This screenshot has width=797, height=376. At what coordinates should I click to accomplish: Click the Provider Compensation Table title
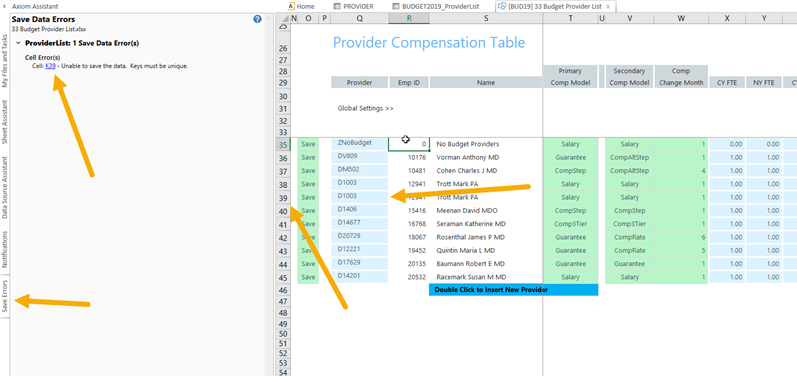[429, 43]
